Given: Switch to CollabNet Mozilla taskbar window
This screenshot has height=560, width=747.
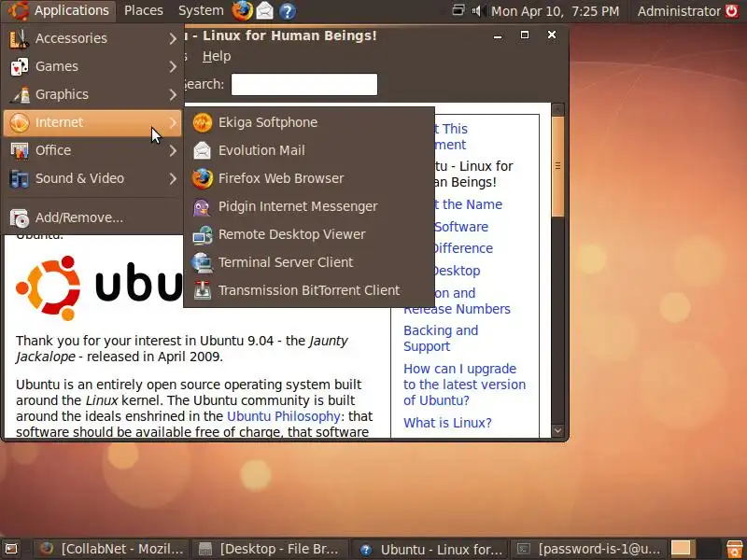Looking at the screenshot, I should [111, 549].
